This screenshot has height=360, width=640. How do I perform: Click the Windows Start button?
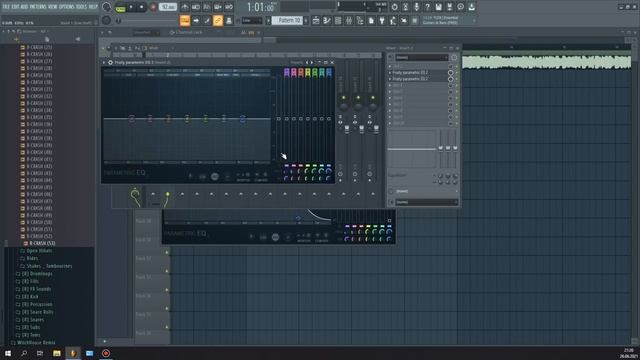[8, 353]
